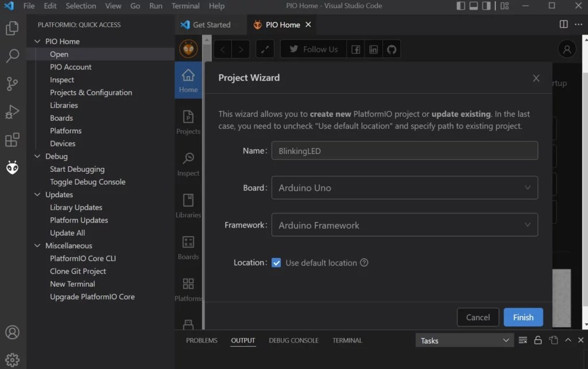Image resolution: width=588 pixels, height=369 pixels.
Task: Toggle output scroll lock icon
Action: coord(537,340)
